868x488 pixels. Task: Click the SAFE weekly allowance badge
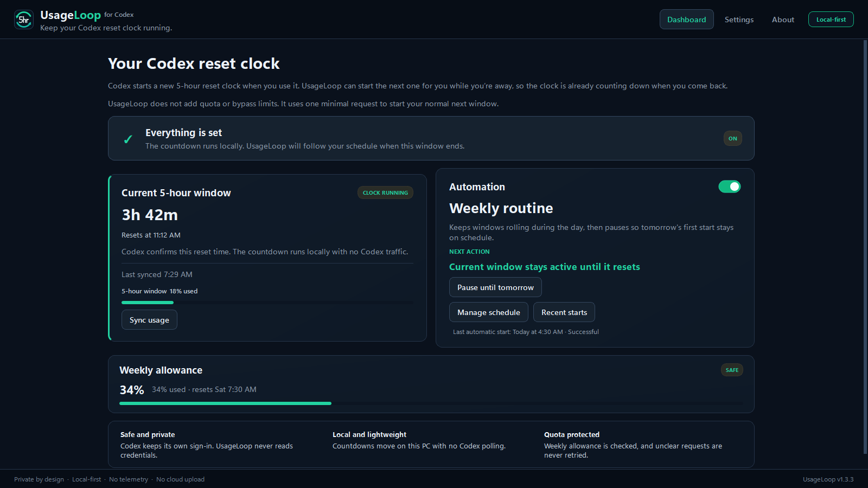click(x=732, y=370)
